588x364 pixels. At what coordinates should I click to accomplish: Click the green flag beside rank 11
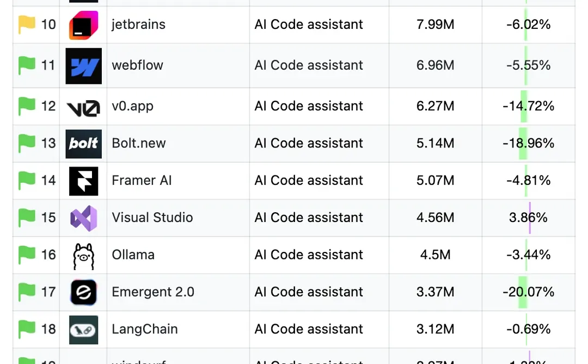[x=27, y=65]
